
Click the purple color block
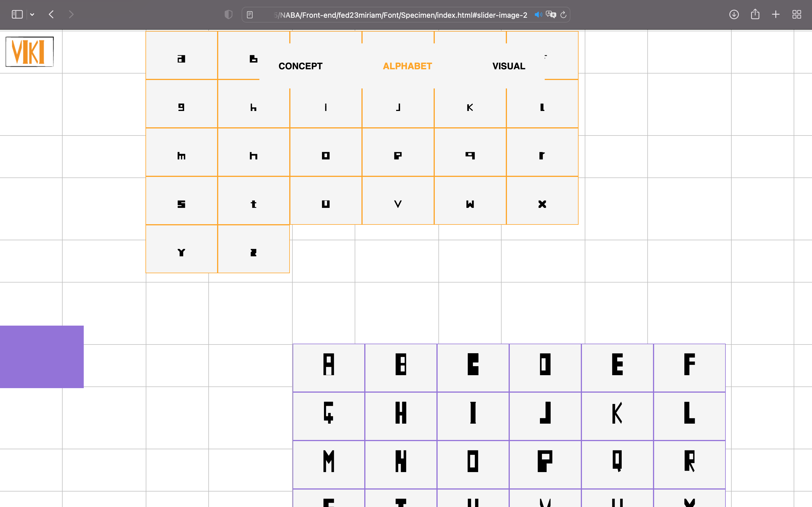[x=42, y=357]
